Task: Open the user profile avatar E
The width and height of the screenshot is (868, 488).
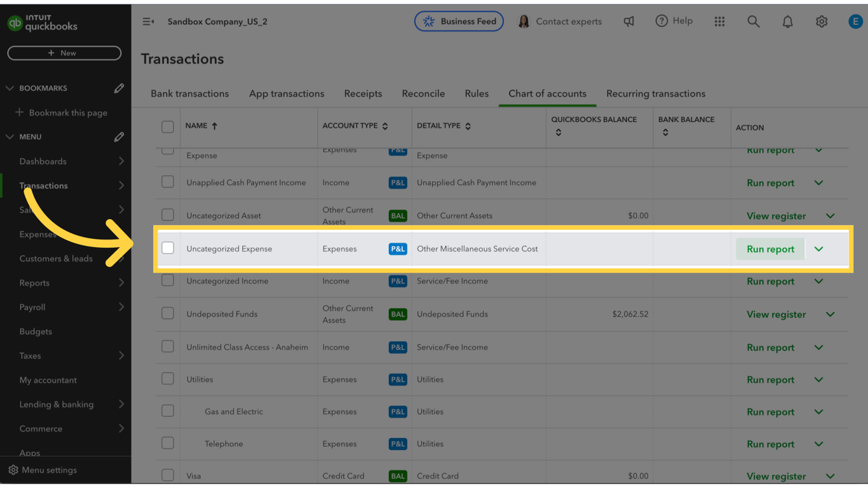Action: [x=855, y=22]
